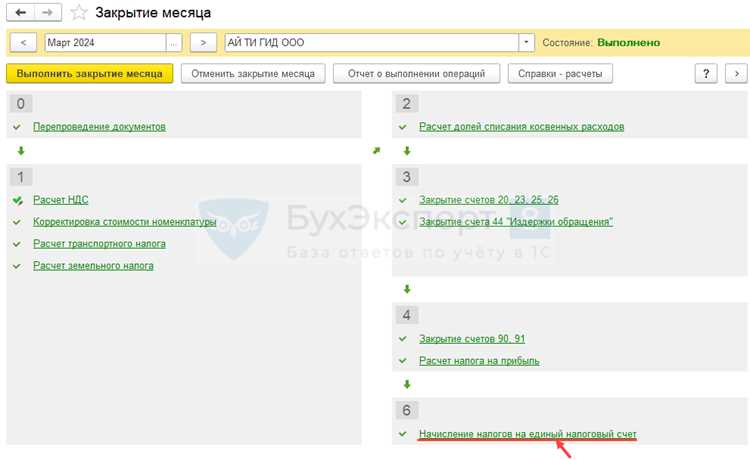Click the back navigation arrow
The image size is (750, 460).
[x=21, y=12]
